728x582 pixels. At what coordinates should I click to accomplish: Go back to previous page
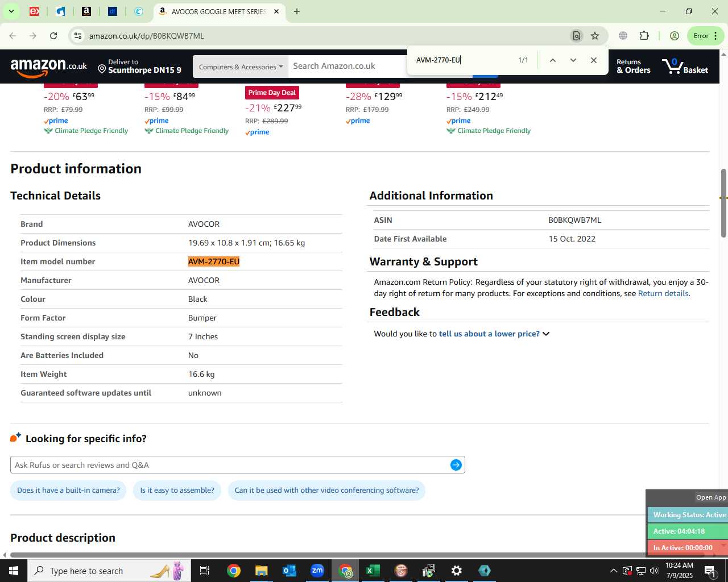[13, 36]
